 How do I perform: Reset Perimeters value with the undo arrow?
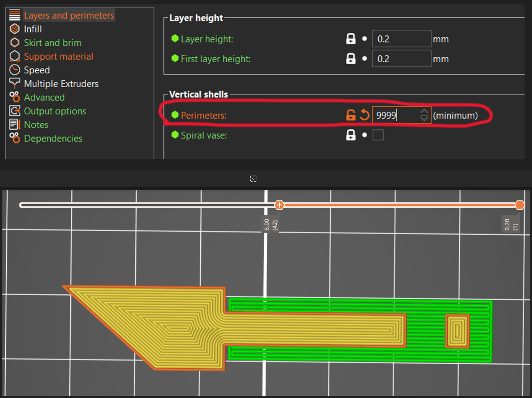click(x=365, y=115)
